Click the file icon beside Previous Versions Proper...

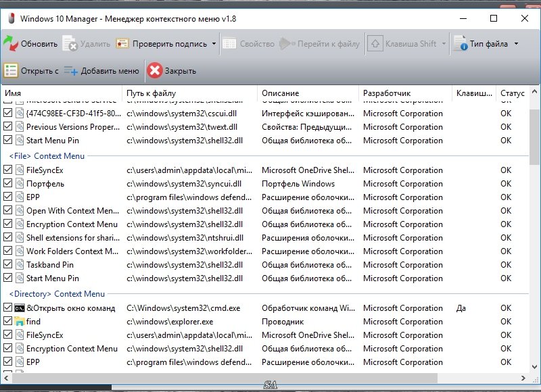pos(20,127)
